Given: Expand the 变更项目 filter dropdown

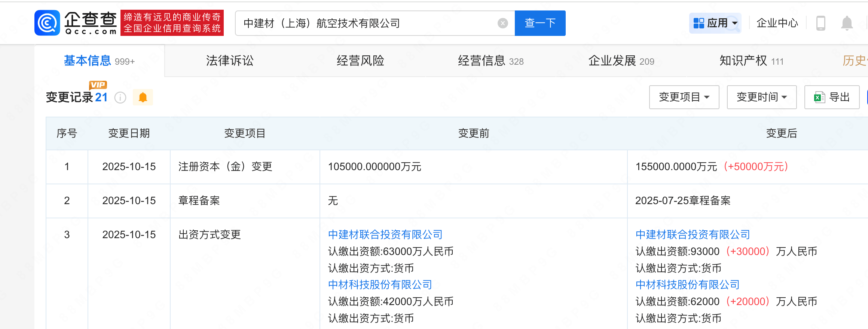Looking at the screenshot, I should (x=684, y=97).
